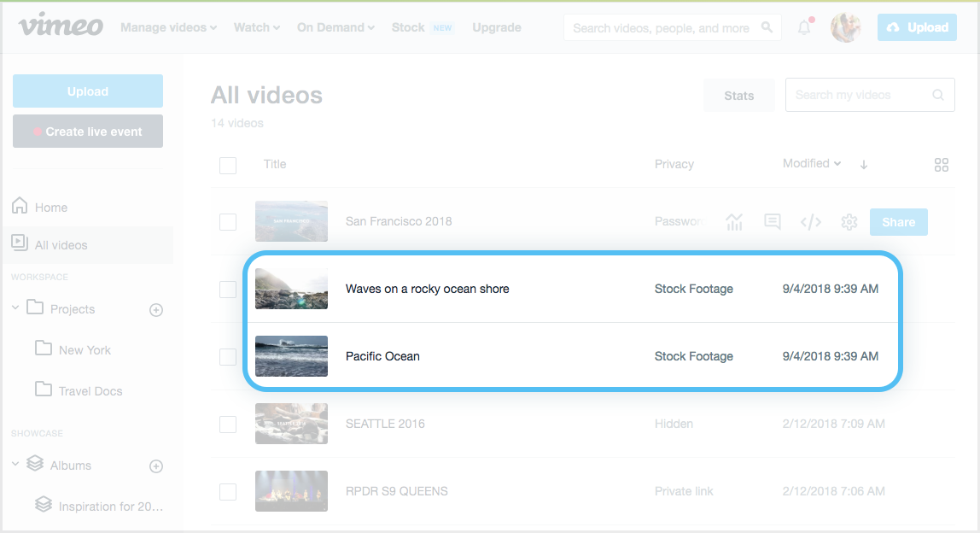This screenshot has height=533, width=980.
Task: Open the New York project folder
Action: [85, 350]
